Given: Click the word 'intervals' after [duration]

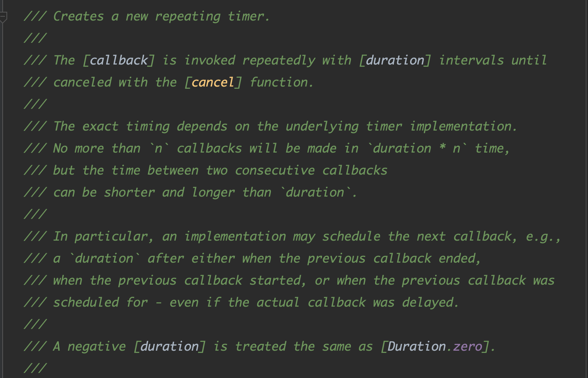Looking at the screenshot, I should click(x=471, y=60).
